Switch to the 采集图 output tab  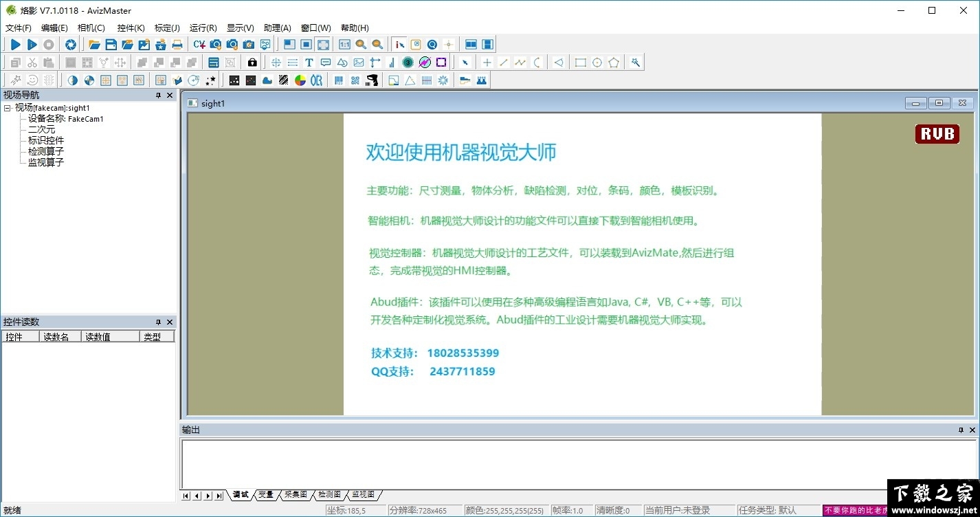click(x=296, y=495)
